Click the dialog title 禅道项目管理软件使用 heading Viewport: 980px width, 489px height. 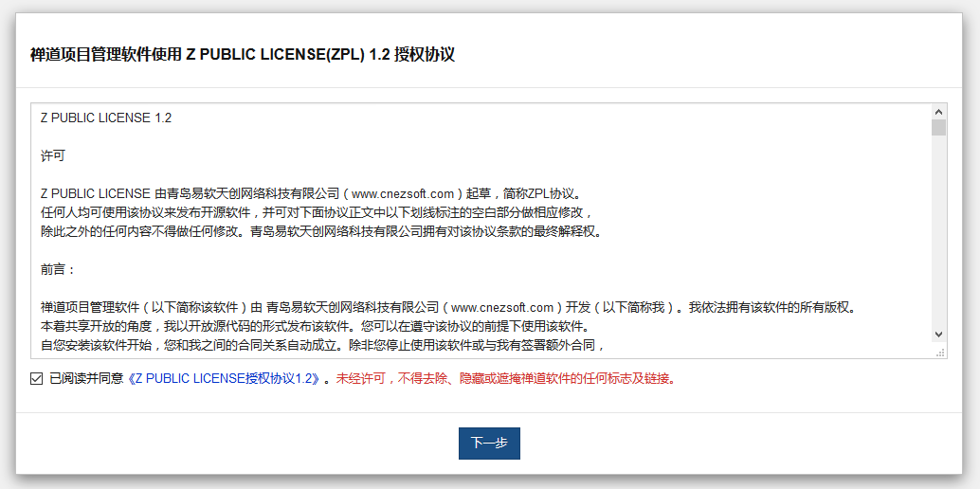pos(243,55)
